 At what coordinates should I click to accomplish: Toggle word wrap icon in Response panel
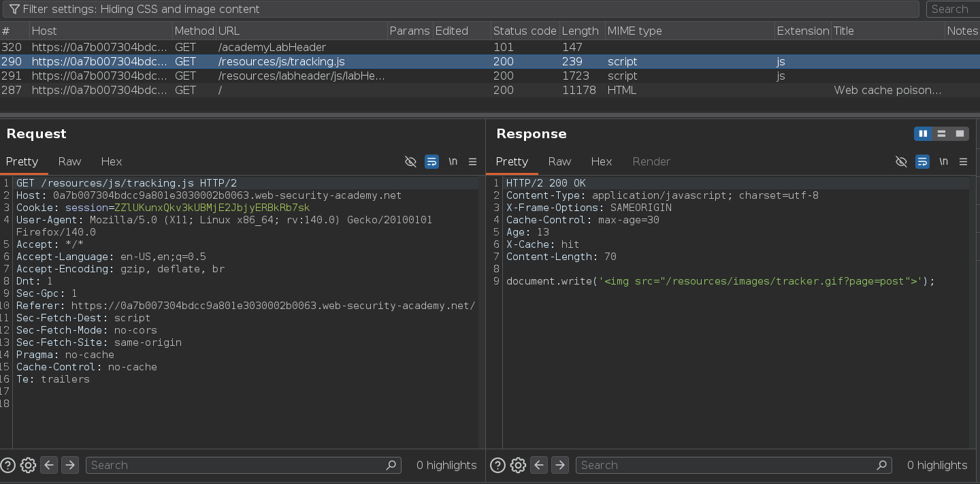coord(922,161)
